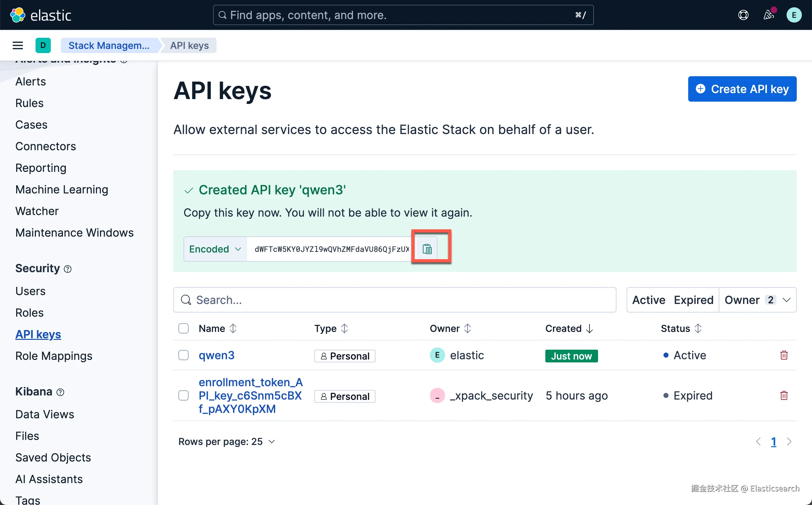Expand the Owner filter dropdown
This screenshot has height=505, width=812.
click(x=757, y=300)
